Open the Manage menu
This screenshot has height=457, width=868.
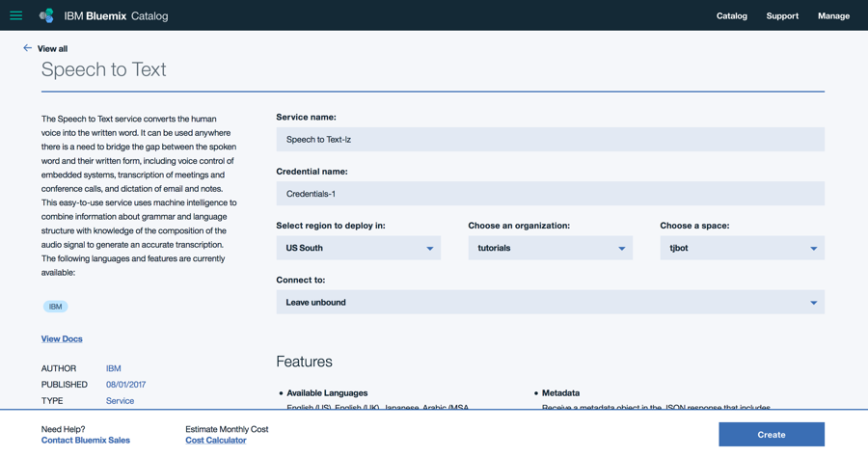coord(833,16)
